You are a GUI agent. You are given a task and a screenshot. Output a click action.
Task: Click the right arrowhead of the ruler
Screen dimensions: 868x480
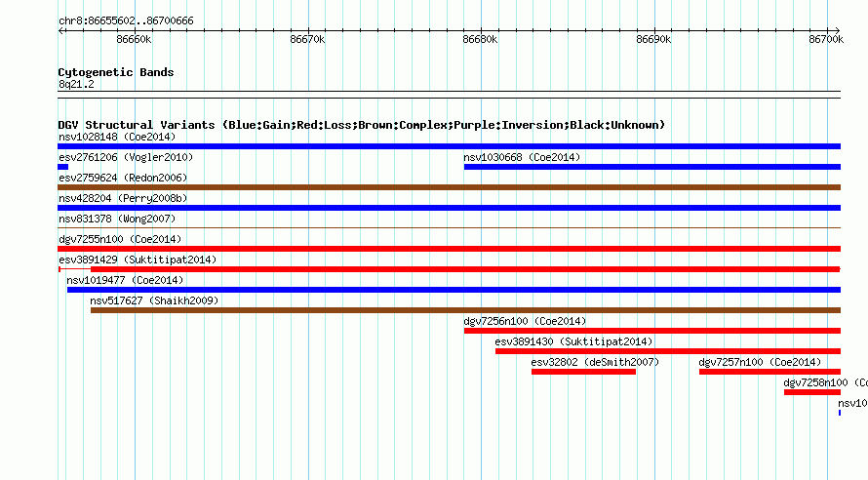click(838, 30)
